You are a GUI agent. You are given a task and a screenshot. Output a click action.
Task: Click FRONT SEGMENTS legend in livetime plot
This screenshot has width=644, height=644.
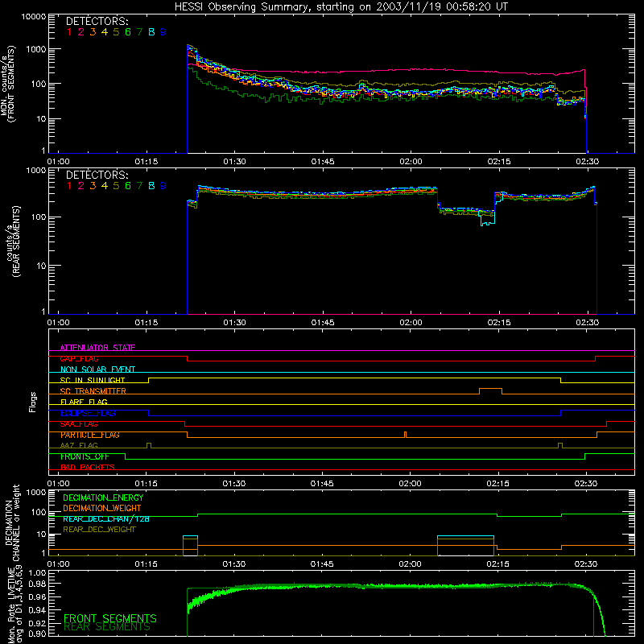coord(110,618)
